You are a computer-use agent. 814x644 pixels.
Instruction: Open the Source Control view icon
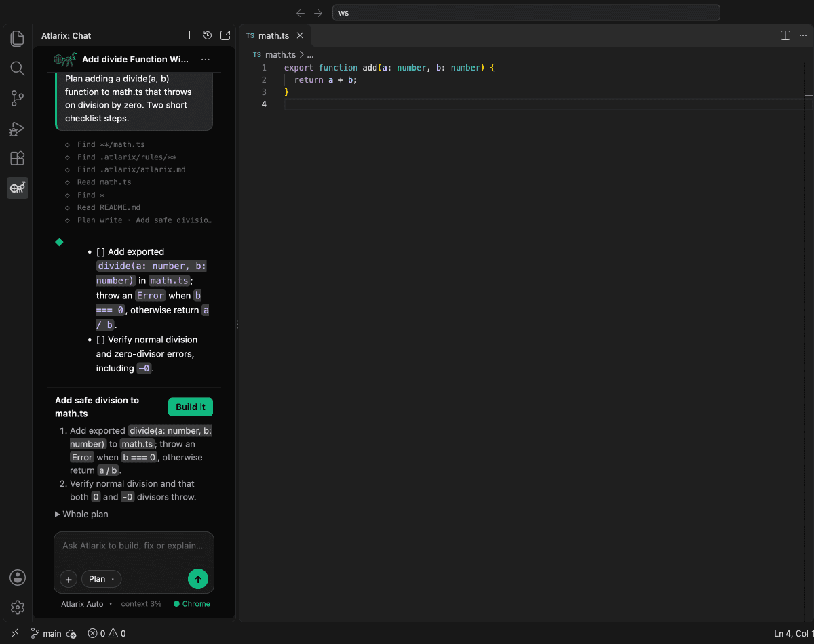click(x=18, y=99)
